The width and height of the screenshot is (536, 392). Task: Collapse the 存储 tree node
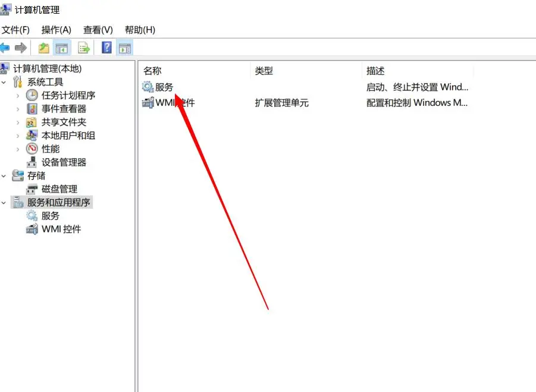coord(4,176)
